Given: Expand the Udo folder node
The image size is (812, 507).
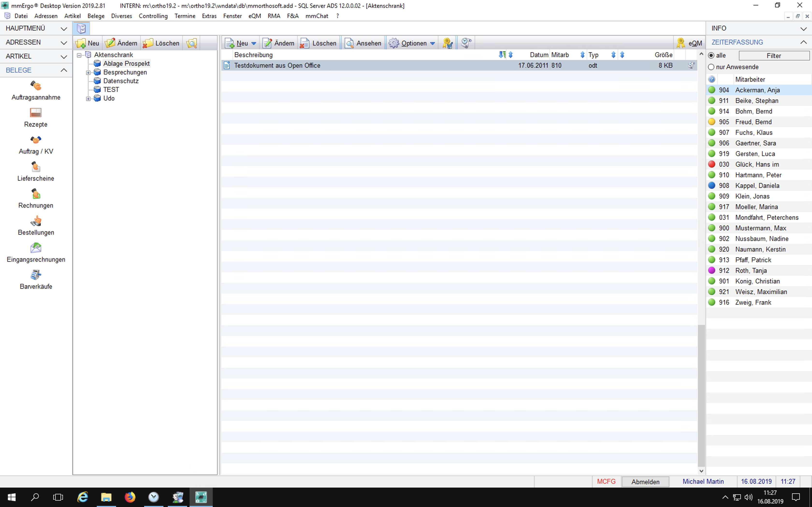Looking at the screenshot, I should click(88, 99).
